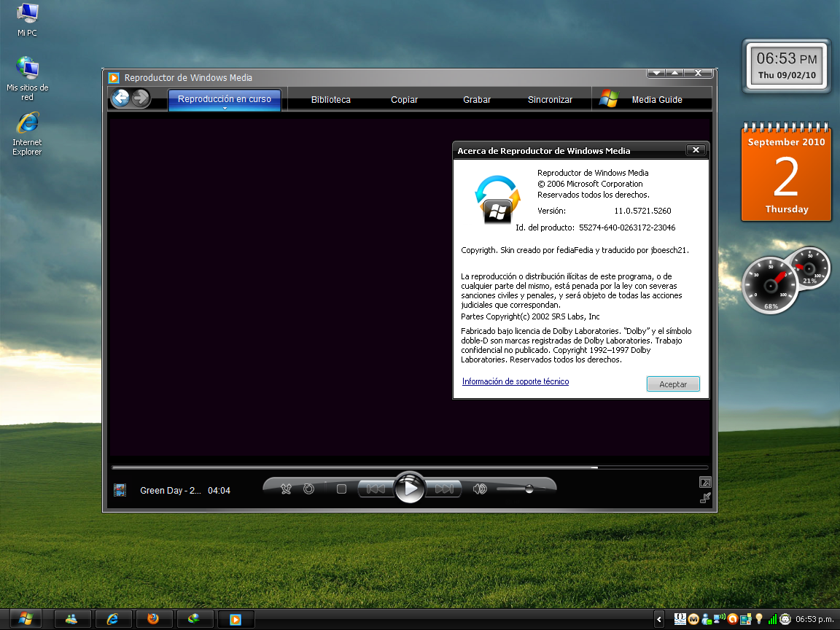Click the Messenger buddy tray icon
This screenshot has height=630, width=840.
(x=707, y=619)
